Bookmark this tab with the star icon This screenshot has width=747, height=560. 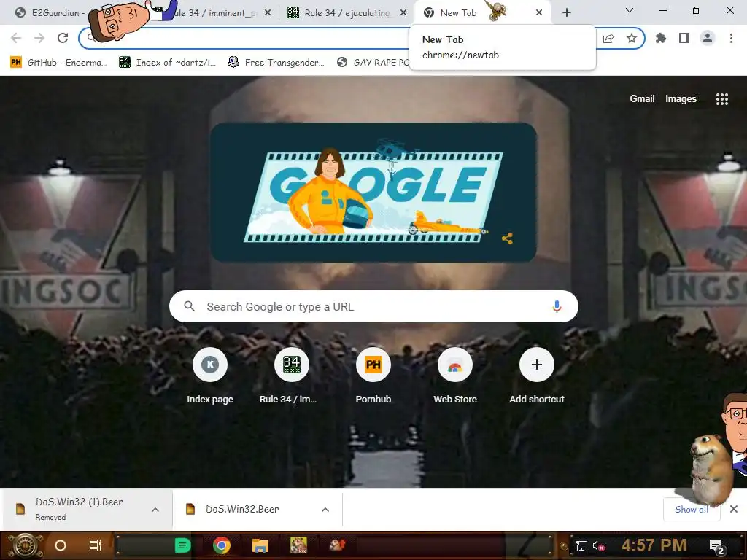click(x=632, y=38)
